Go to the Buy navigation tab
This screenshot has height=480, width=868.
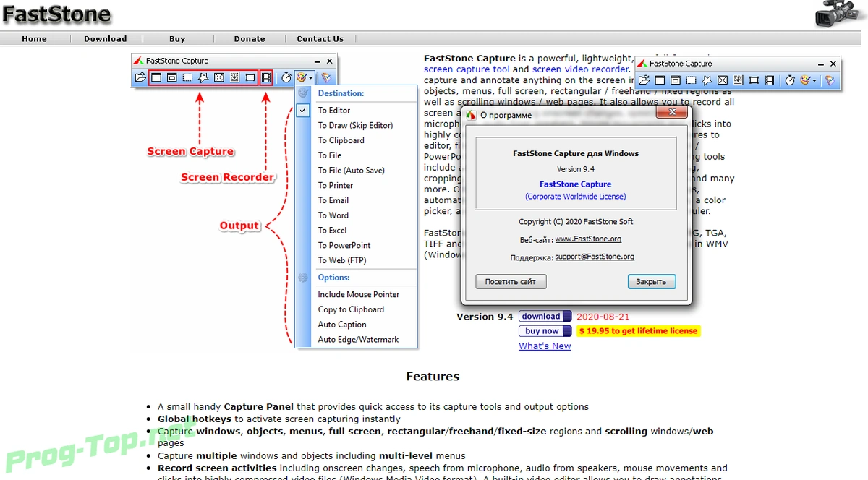pyautogui.click(x=177, y=39)
